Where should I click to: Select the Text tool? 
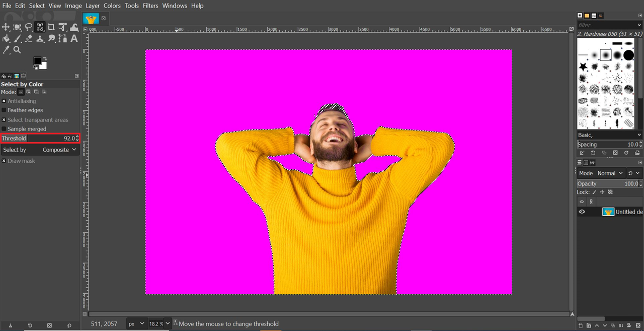tap(74, 38)
